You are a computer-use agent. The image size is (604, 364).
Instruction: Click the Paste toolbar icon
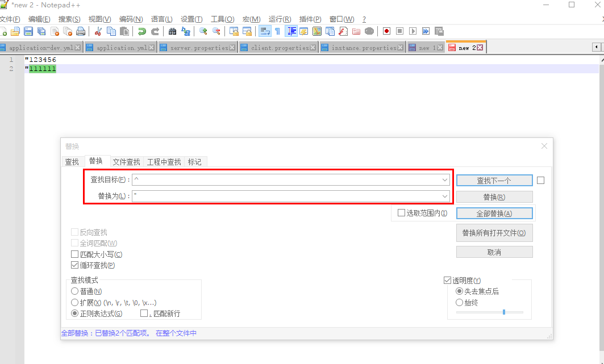point(124,31)
